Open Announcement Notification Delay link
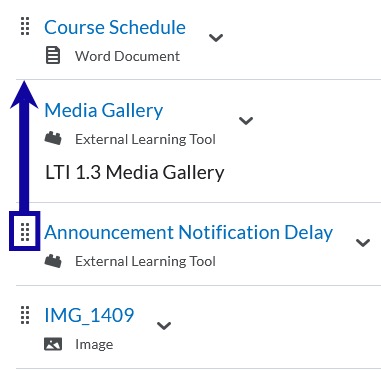 click(x=189, y=232)
